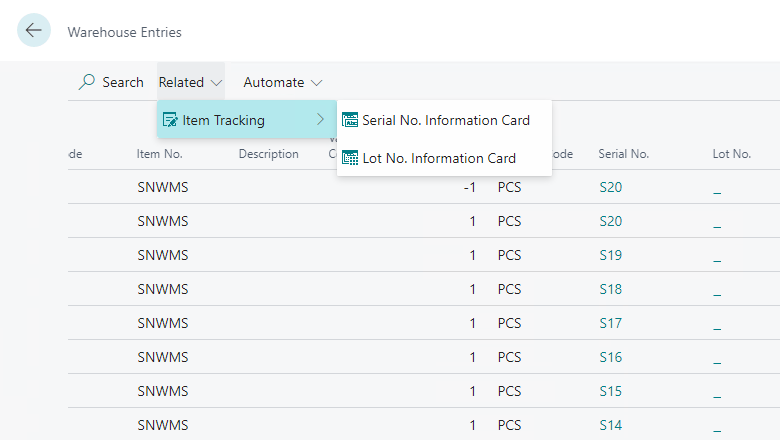Open Lot No. Information Card
Image resolution: width=780 pixels, height=440 pixels.
coord(444,158)
